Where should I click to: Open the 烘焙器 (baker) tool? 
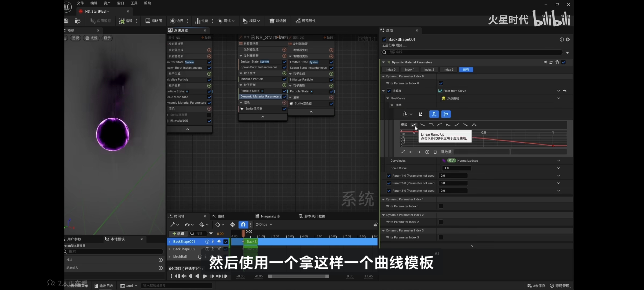pyautogui.click(x=278, y=21)
